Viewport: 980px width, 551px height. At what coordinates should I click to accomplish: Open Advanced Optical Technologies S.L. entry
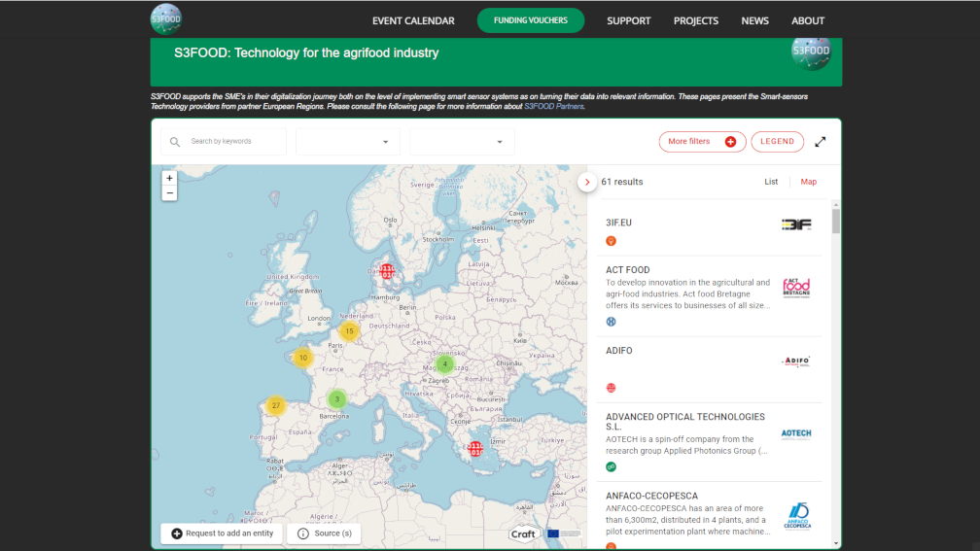(x=709, y=442)
